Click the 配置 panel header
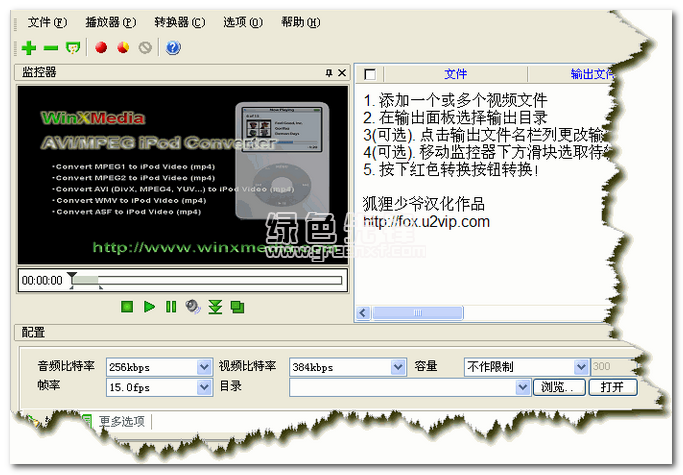Image resolution: width=683 pixels, height=475 pixels. (313, 332)
